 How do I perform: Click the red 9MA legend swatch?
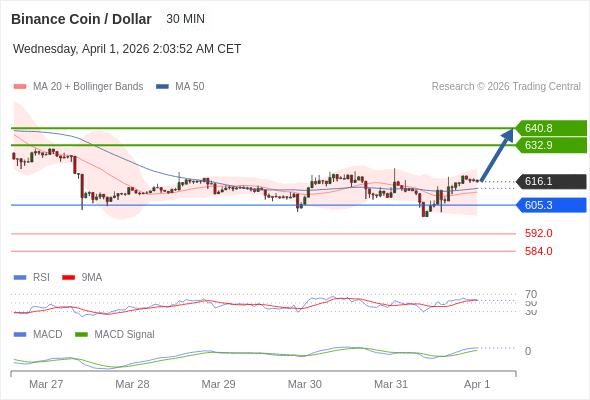click(68, 278)
